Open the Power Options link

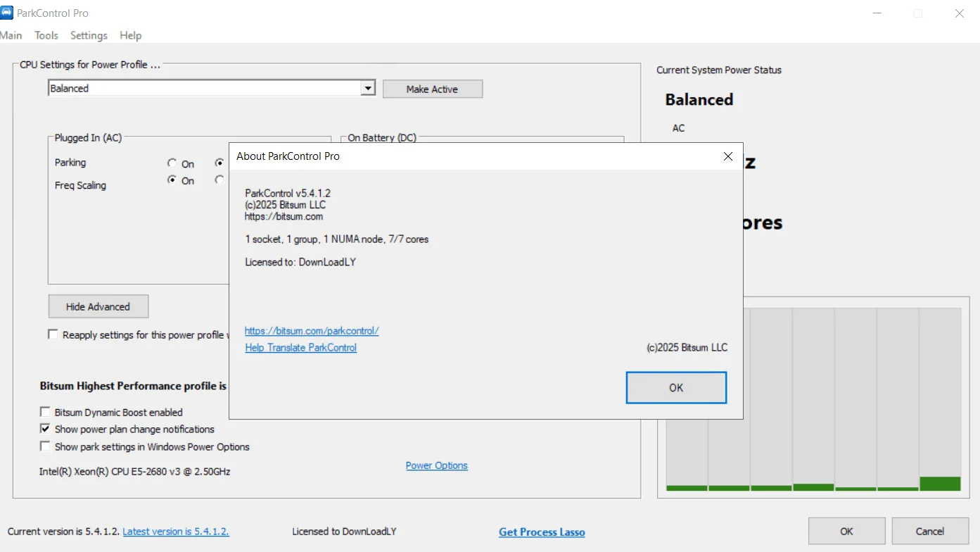[x=437, y=465]
